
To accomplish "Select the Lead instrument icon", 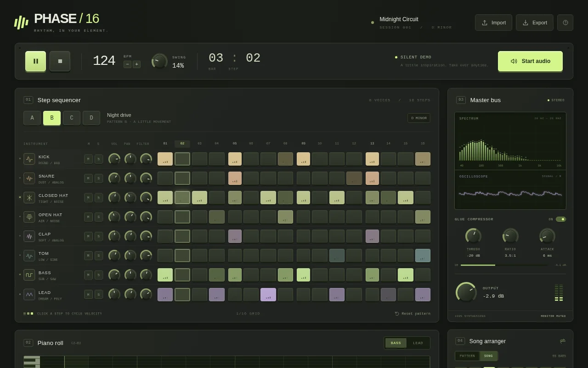I will 29,294.
